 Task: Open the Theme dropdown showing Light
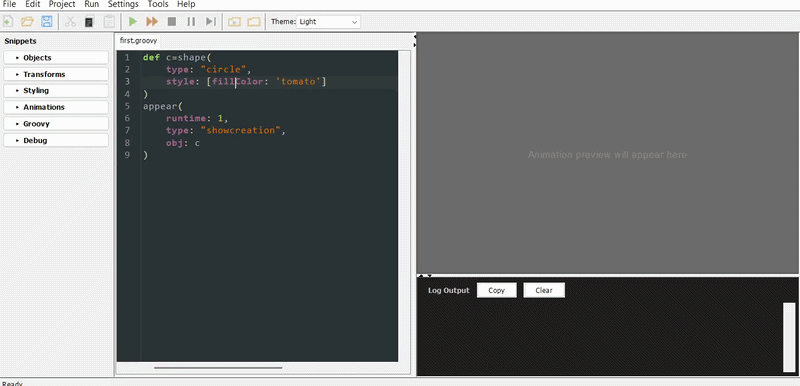click(328, 22)
